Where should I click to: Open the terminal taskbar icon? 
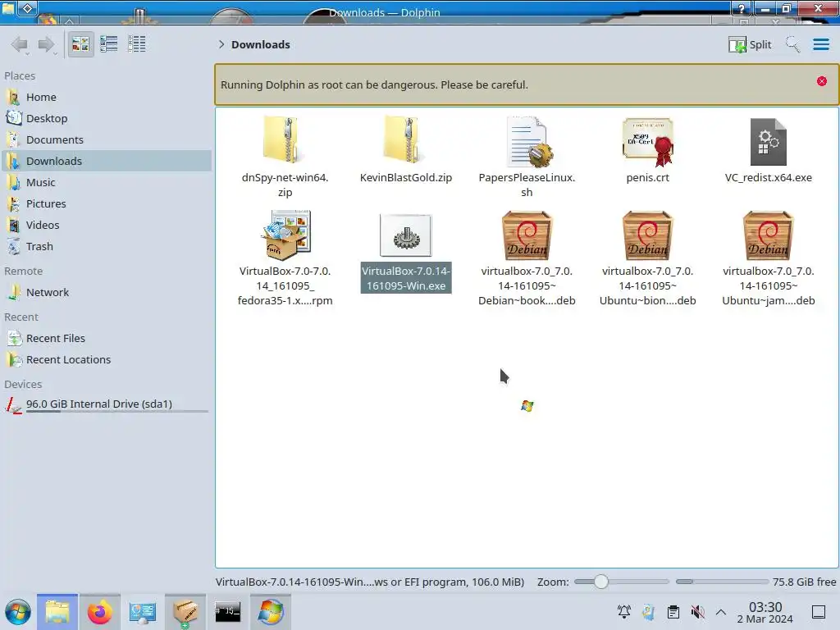click(228, 612)
